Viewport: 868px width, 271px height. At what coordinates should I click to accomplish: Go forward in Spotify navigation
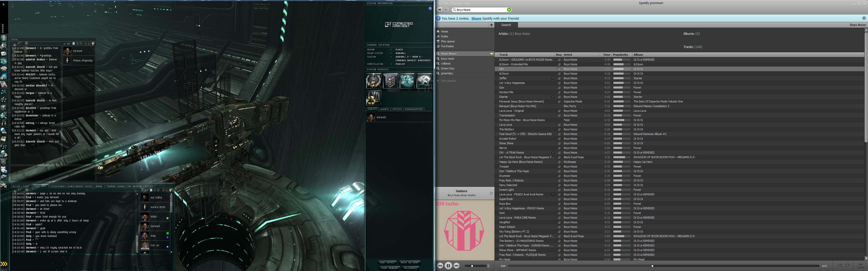pyautogui.click(x=446, y=10)
